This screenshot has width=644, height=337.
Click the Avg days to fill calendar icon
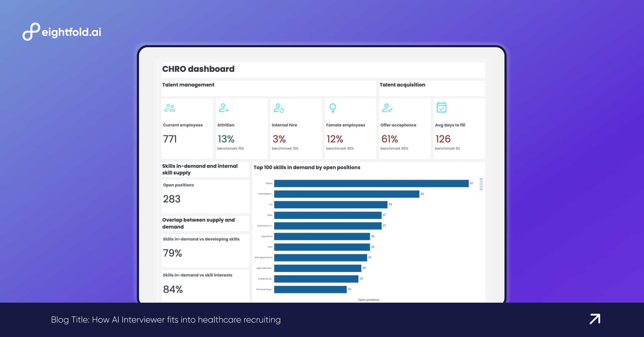[441, 107]
